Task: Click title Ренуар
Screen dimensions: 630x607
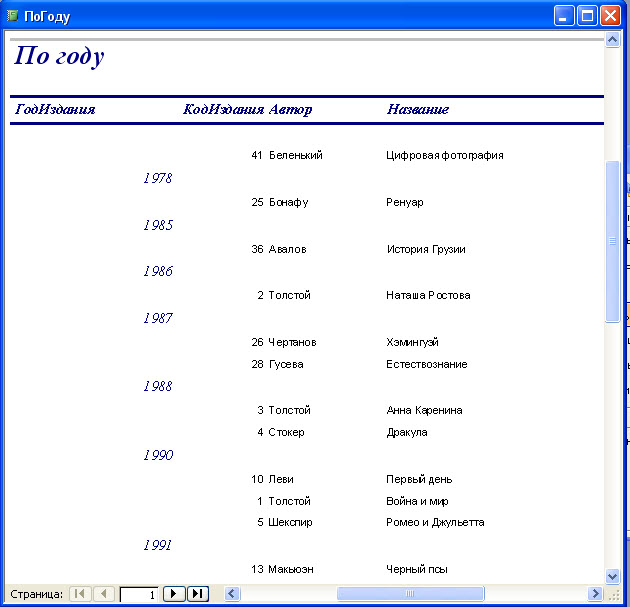Action: tap(405, 202)
